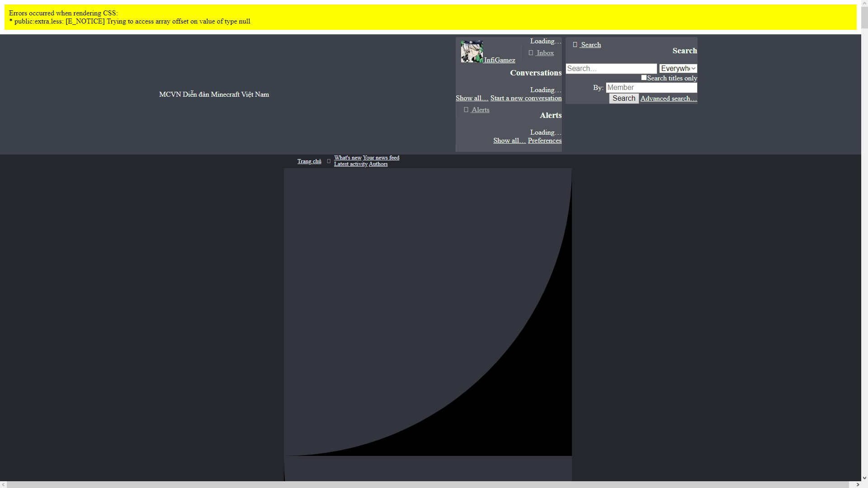Click in the Search keywords text box

point(611,69)
